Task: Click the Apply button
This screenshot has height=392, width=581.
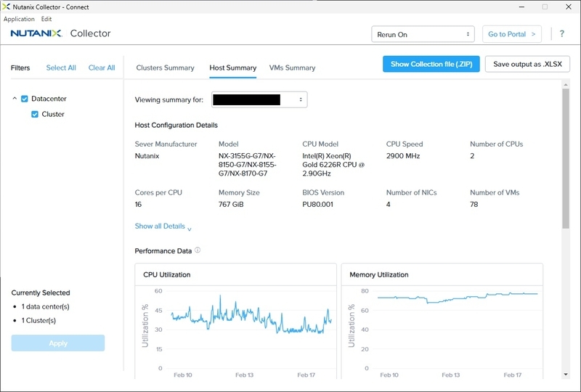Action: [x=58, y=343]
